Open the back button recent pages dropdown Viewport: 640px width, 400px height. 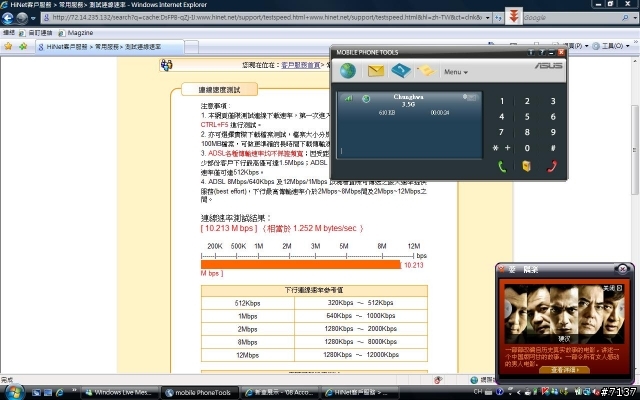coord(33,18)
